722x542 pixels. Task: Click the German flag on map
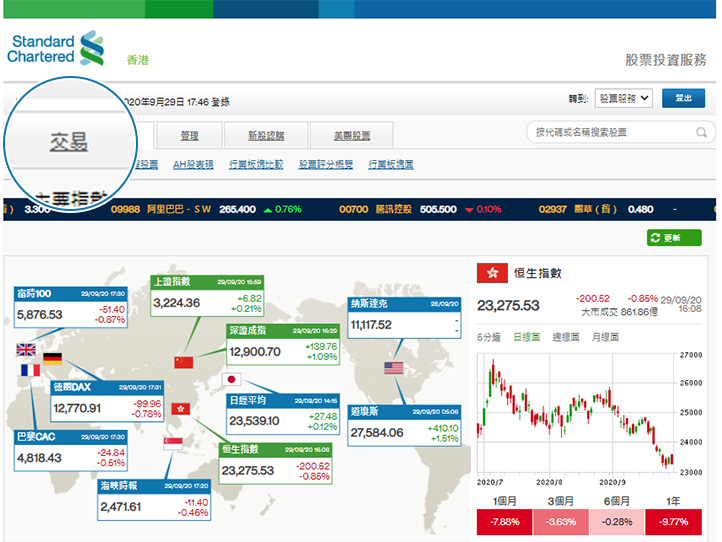click(52, 359)
